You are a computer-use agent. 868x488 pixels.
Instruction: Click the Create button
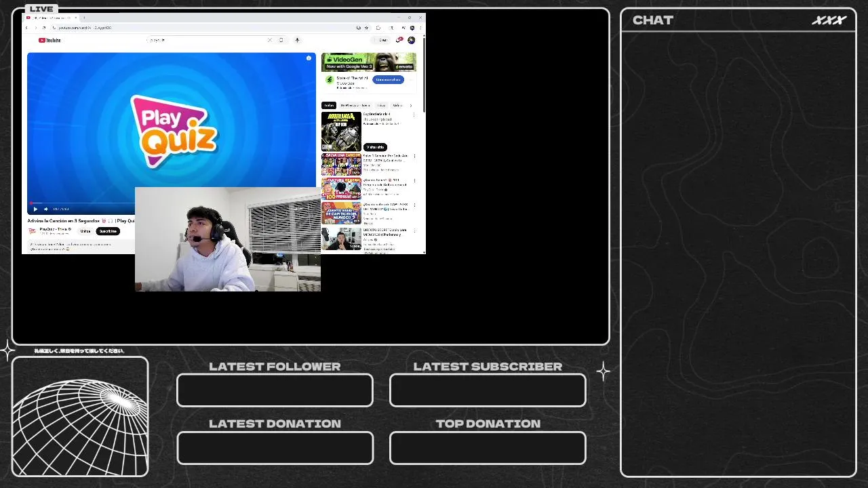point(382,40)
